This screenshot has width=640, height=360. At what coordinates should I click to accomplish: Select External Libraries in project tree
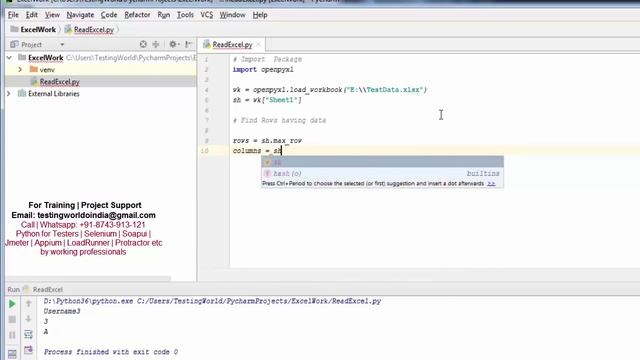pos(53,93)
